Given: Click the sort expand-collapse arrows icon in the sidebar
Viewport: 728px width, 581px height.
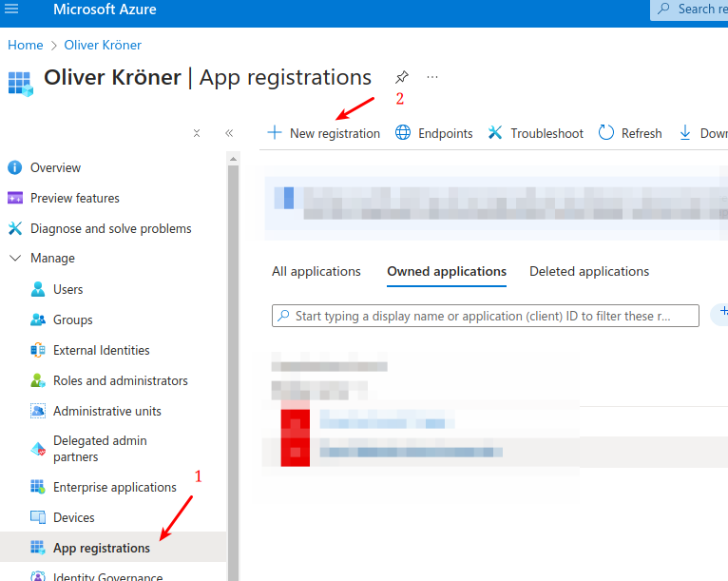Looking at the screenshot, I should (197, 133).
